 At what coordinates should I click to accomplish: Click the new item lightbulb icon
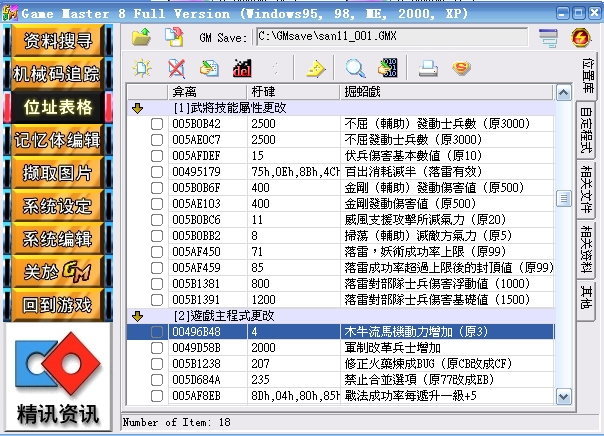click(x=142, y=68)
